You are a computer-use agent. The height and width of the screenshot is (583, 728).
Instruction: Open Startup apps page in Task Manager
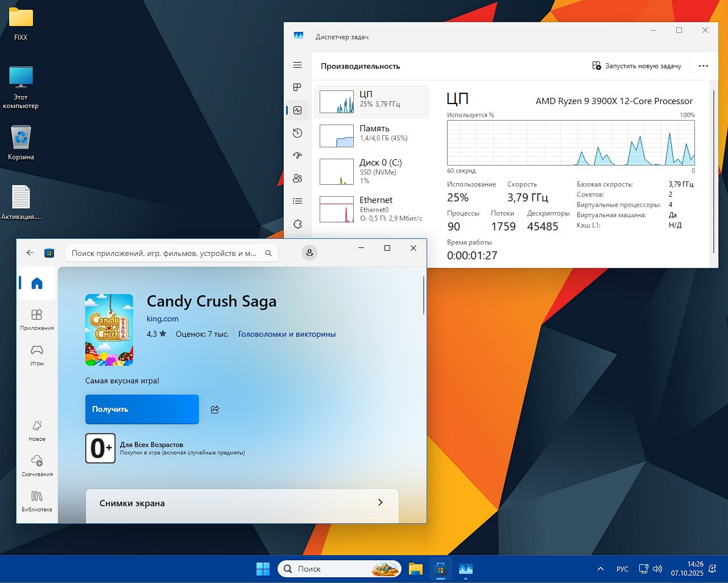tap(297, 155)
